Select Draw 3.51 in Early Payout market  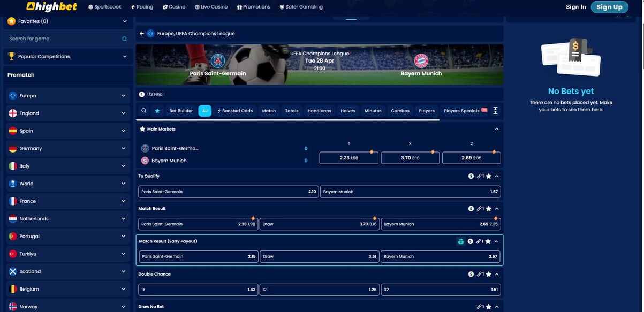pyautogui.click(x=320, y=256)
